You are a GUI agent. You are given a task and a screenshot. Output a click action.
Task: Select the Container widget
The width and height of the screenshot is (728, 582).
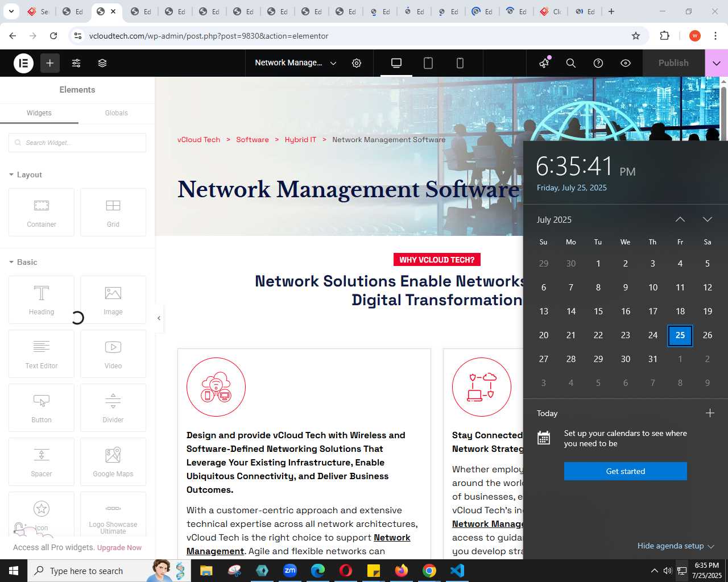(x=42, y=213)
